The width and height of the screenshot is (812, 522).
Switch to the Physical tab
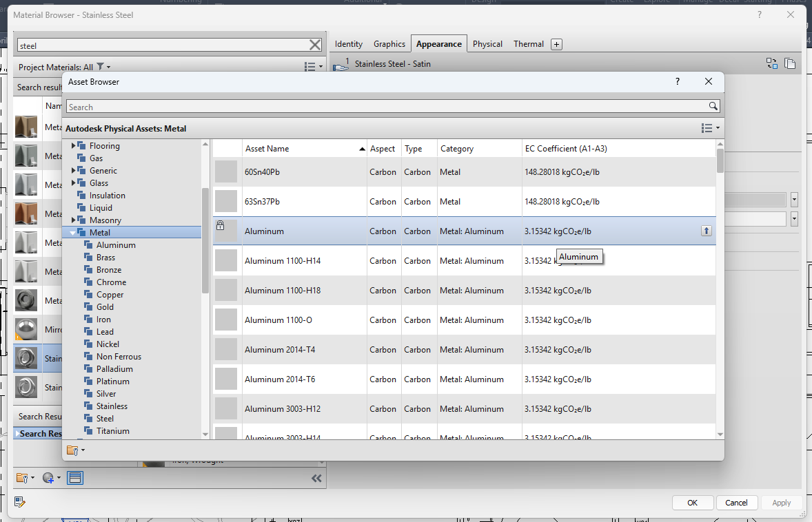pos(487,43)
